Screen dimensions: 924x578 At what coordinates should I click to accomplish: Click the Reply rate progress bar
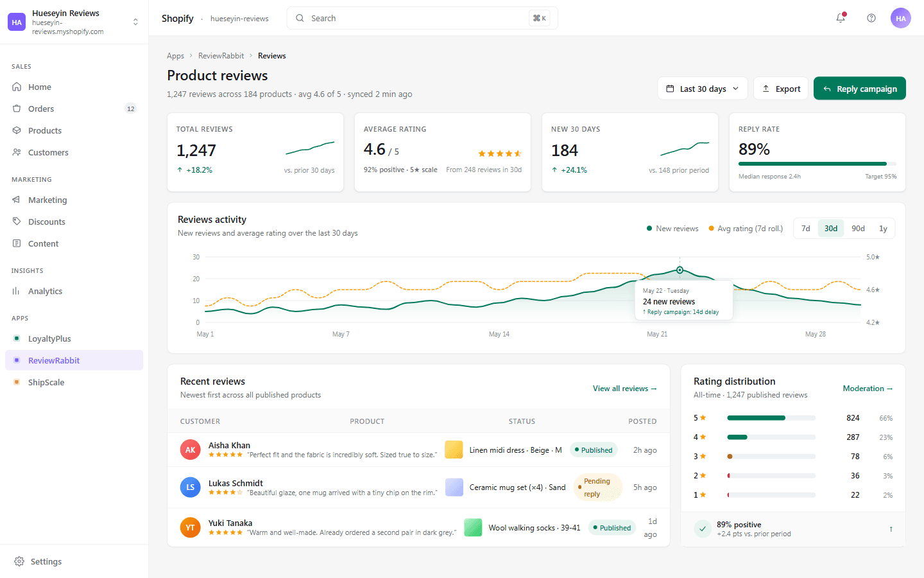click(x=817, y=164)
